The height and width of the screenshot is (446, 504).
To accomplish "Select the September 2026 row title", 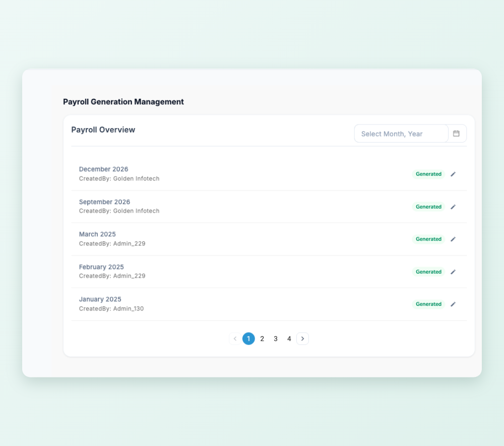I will 104,202.
